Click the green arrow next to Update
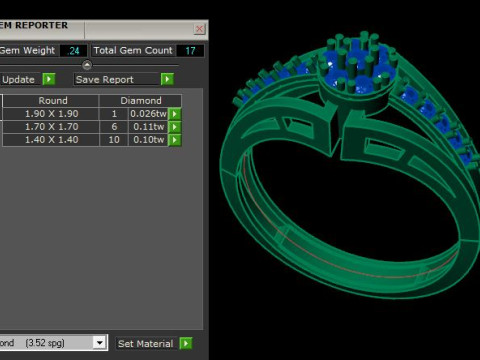The image size is (480, 360). [49, 79]
